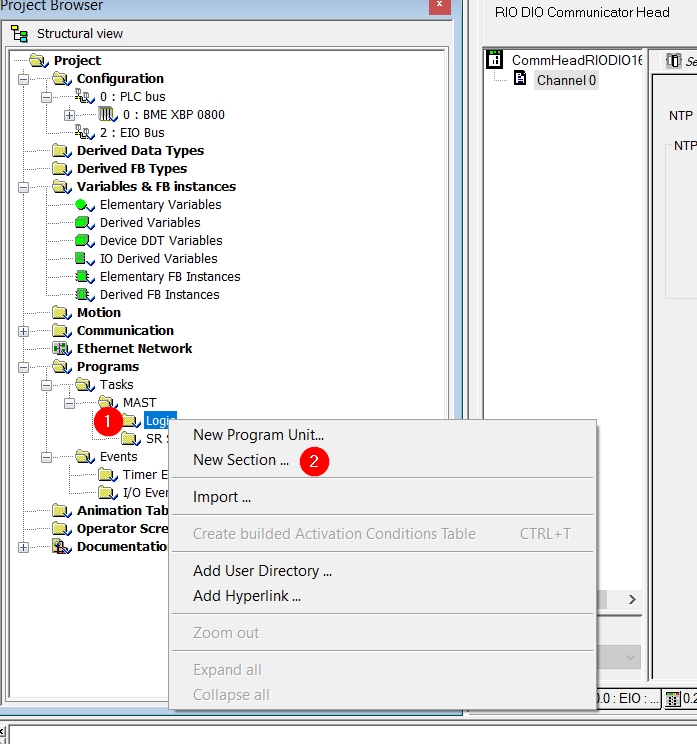Select the Derived Data Types text label
Viewport: 697px width, 744px height.
(140, 151)
